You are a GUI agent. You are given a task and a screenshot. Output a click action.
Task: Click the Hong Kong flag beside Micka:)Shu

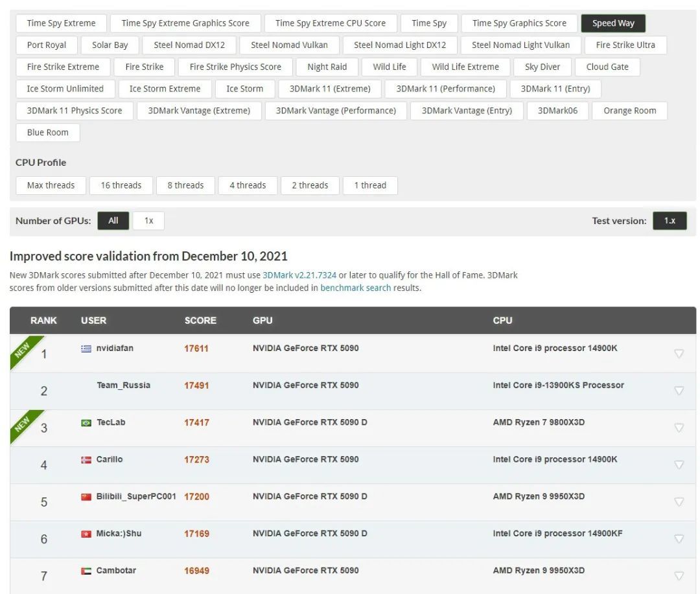[86, 534]
